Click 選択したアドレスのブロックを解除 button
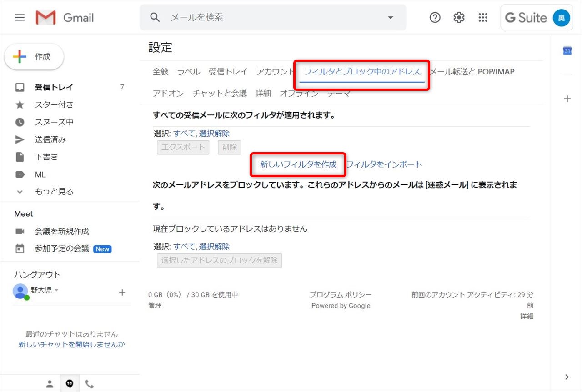 click(x=220, y=260)
